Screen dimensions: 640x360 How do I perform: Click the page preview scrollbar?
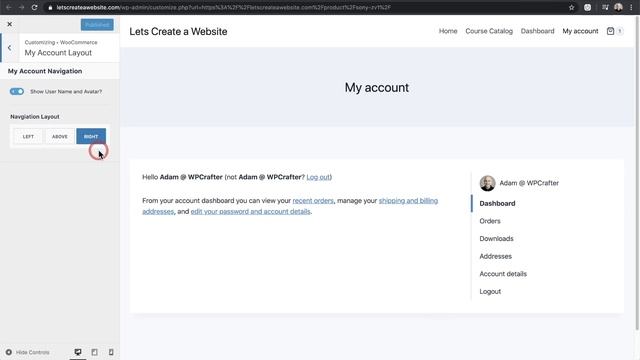637,173
